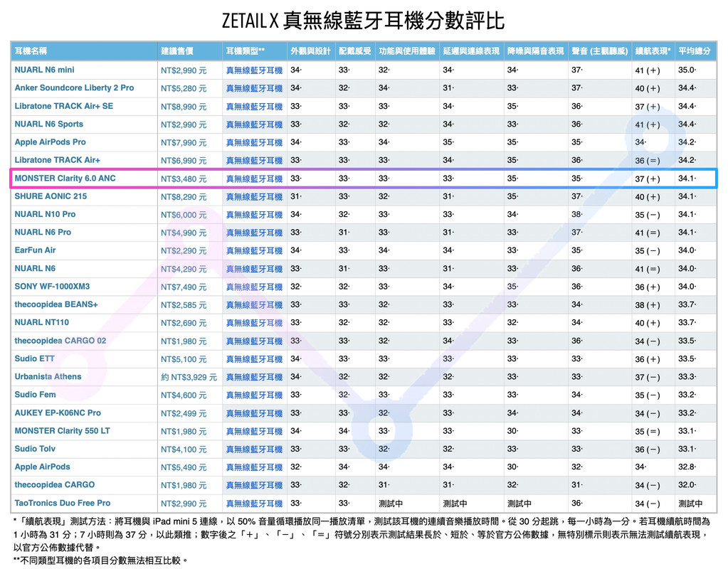
Task: Open the AUKEY EP-K06NC Pro link
Action: pyautogui.click(x=58, y=413)
